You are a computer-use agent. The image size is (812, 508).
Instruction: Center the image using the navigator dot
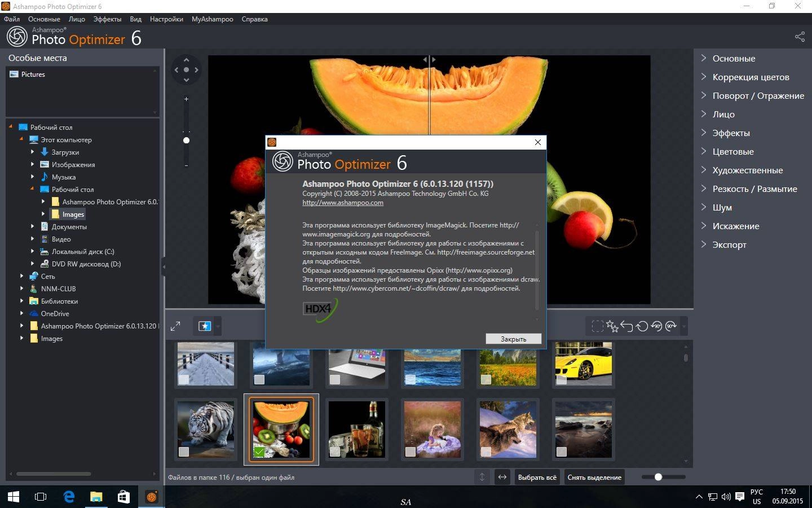186,70
